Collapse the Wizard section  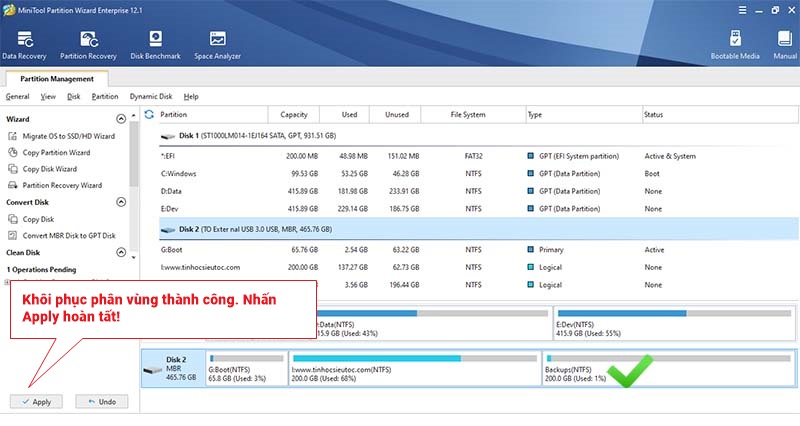click(x=121, y=119)
